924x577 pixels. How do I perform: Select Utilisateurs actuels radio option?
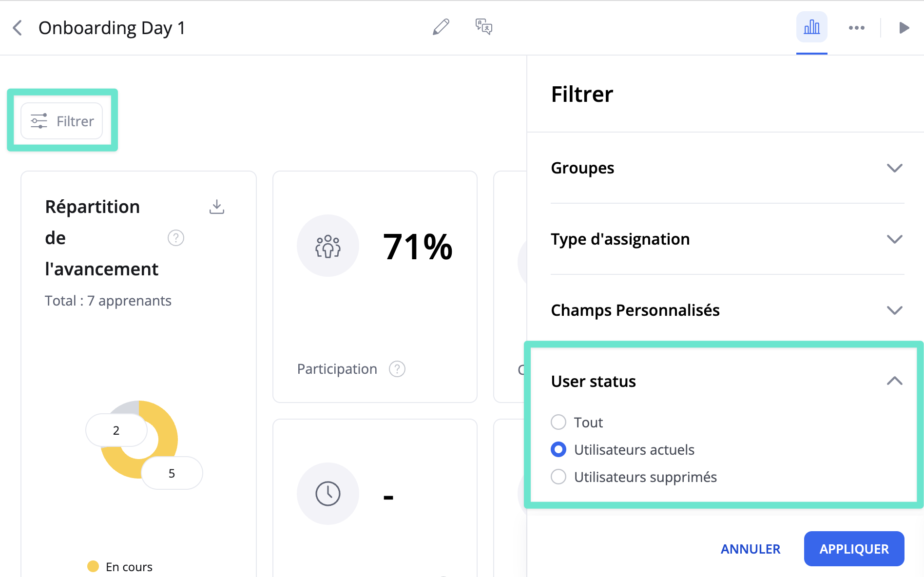[558, 449]
